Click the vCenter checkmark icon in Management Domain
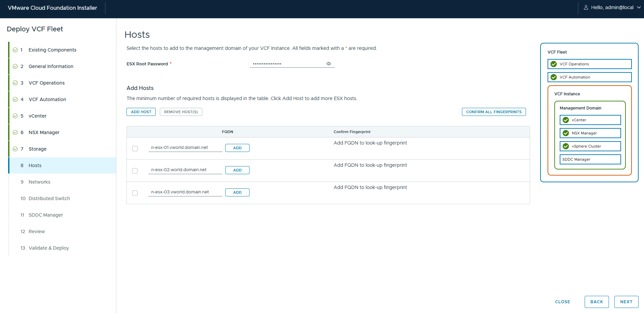Image resolution: width=644 pixels, height=313 pixels. [566, 120]
